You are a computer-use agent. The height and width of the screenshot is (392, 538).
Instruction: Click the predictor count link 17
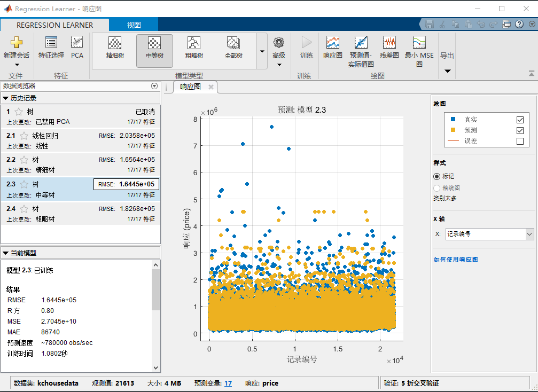228,383
